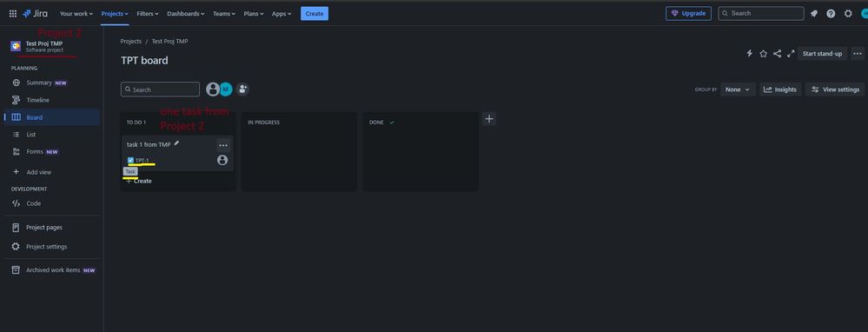
Task: Open the board more actions ellipsis
Action: [858, 54]
